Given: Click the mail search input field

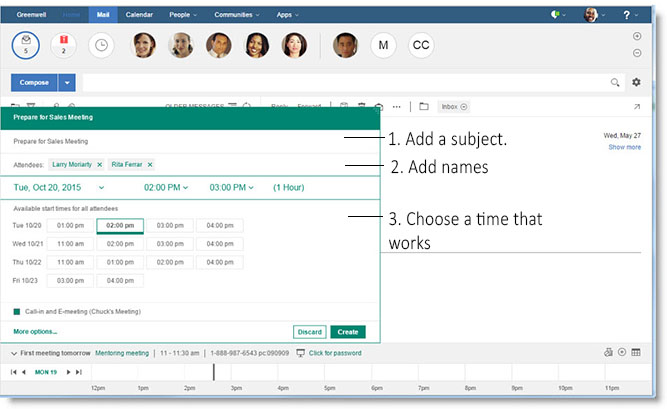Looking at the screenshot, I should [x=347, y=83].
